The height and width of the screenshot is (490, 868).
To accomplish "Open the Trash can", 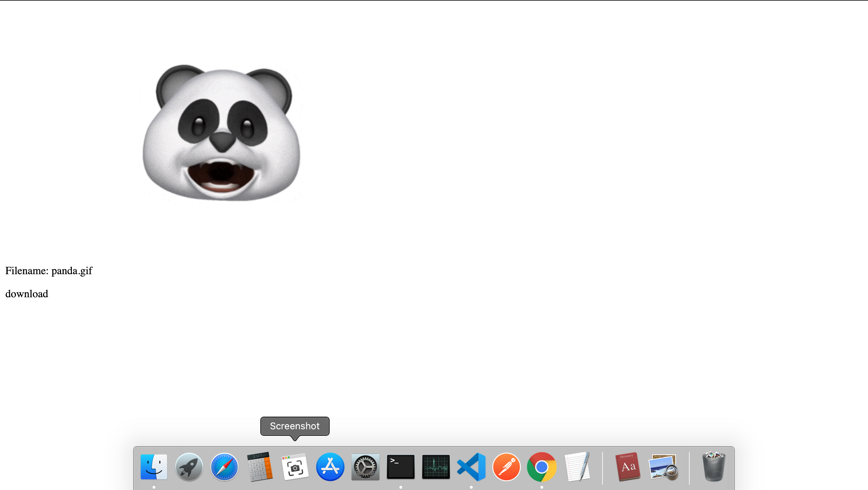I will click(x=713, y=467).
